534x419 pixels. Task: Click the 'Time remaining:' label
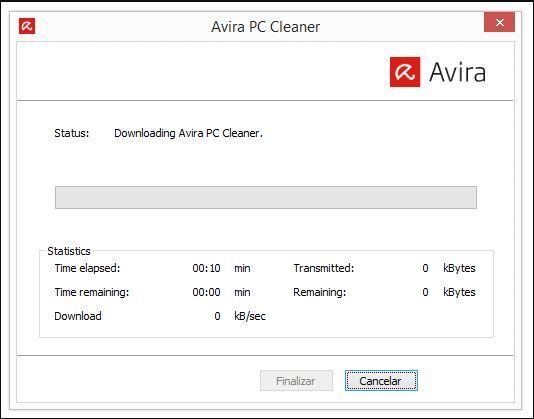click(x=92, y=292)
